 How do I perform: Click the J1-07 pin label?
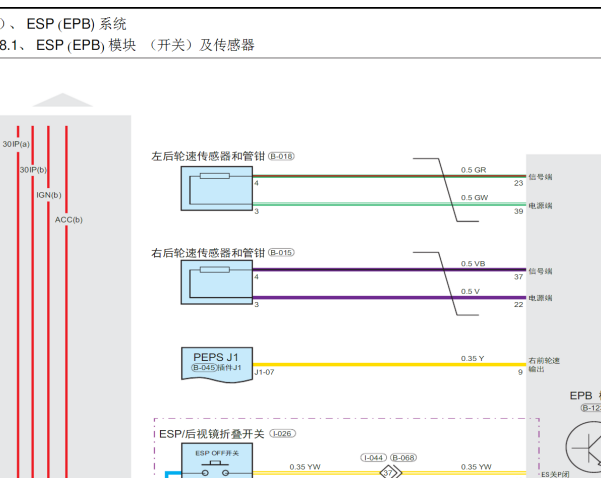[264, 372]
